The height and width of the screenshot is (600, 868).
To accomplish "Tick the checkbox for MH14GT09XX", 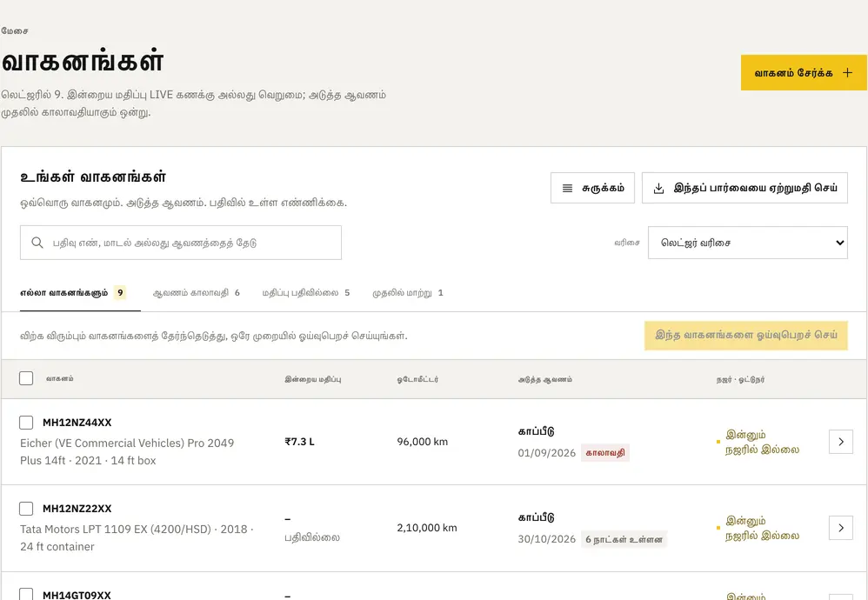I will [x=26, y=594].
